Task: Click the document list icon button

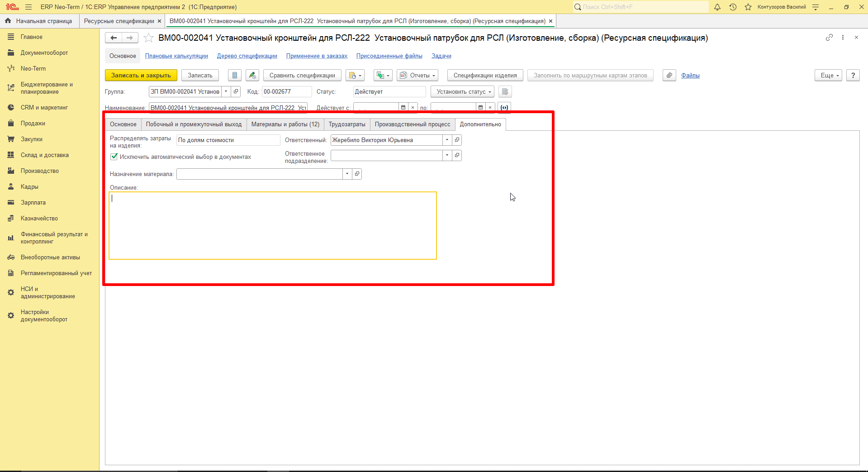Action: pyautogui.click(x=234, y=75)
